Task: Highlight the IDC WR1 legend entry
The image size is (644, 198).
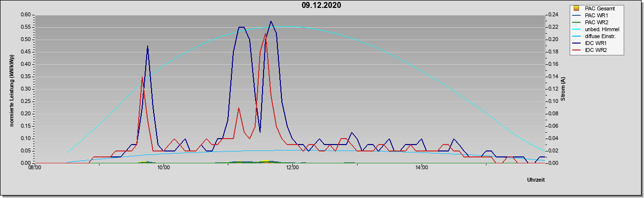Action: [596, 44]
